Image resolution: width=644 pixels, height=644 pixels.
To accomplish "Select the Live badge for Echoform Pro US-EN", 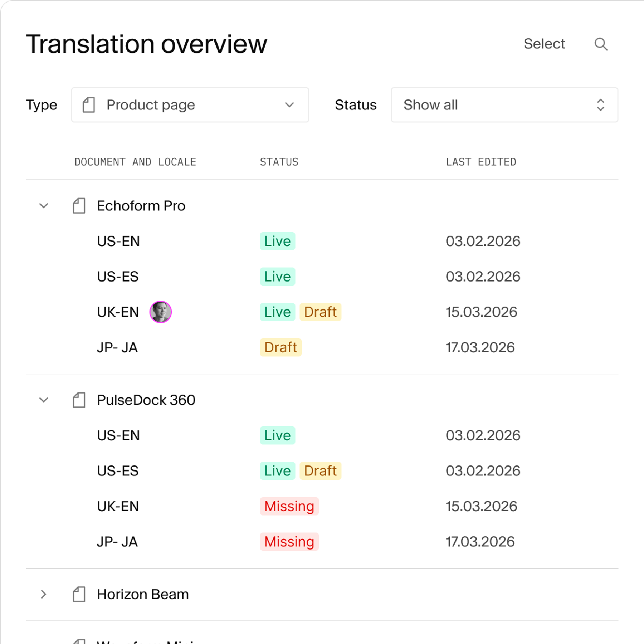I will pyautogui.click(x=277, y=241).
